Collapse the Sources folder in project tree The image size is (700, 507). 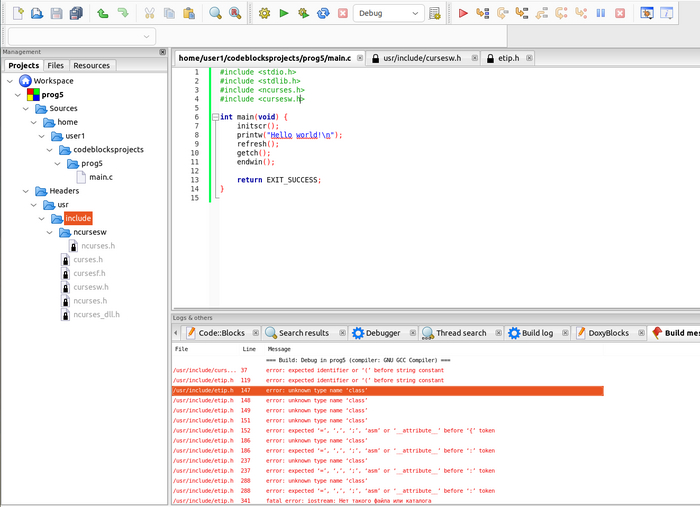tap(27, 108)
